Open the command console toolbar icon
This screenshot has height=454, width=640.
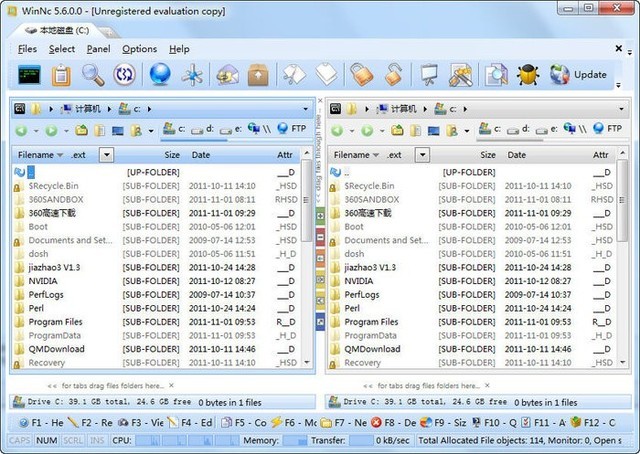point(29,74)
